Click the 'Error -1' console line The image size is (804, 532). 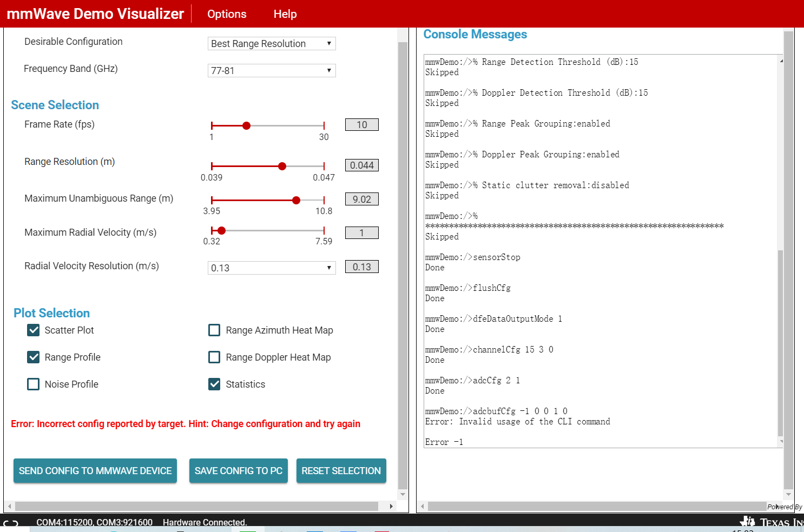point(444,442)
